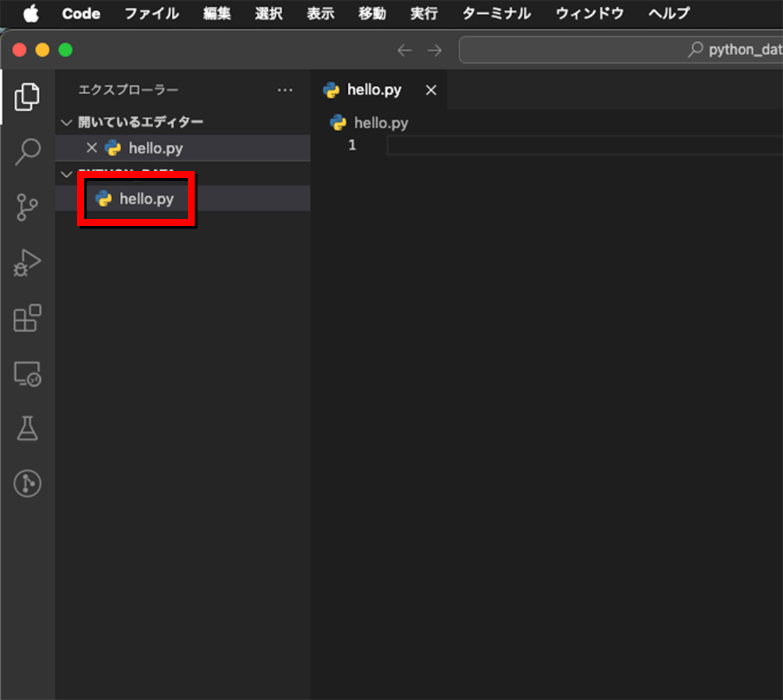The image size is (783, 700).
Task: Select hello.py in the folder tree
Action: pyautogui.click(x=183, y=198)
